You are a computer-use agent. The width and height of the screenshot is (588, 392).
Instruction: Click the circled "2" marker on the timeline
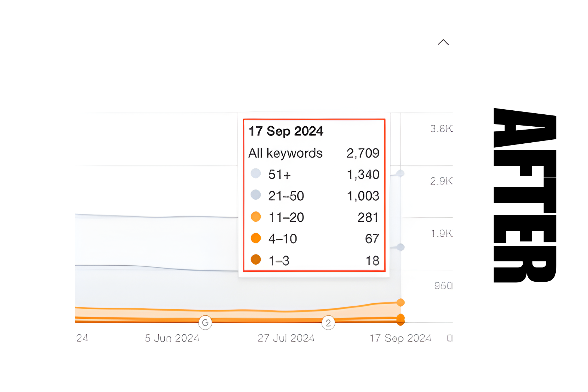coord(328,323)
